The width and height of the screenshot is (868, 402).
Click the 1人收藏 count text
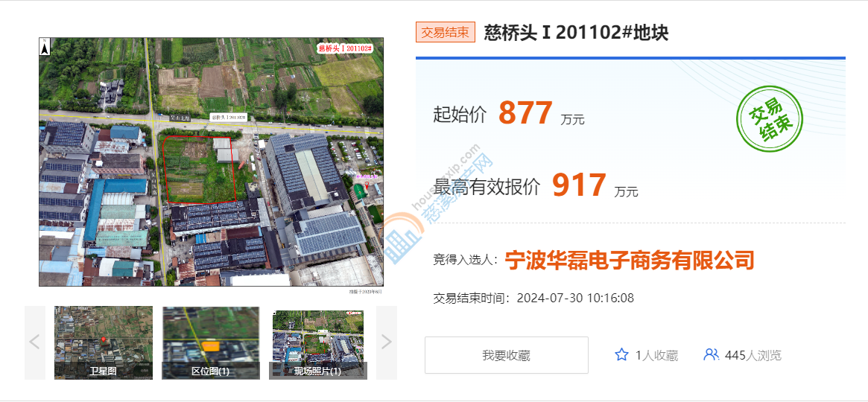[656, 356]
